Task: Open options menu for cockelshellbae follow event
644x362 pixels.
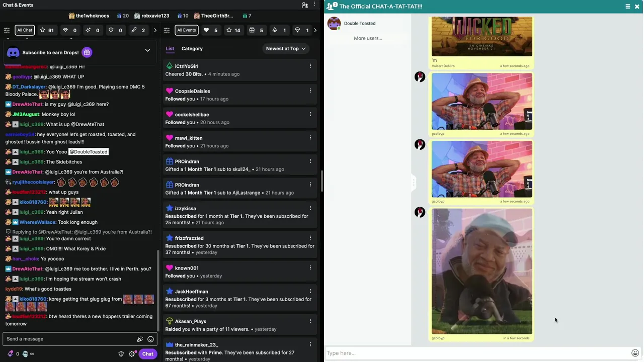Action: pos(310,114)
